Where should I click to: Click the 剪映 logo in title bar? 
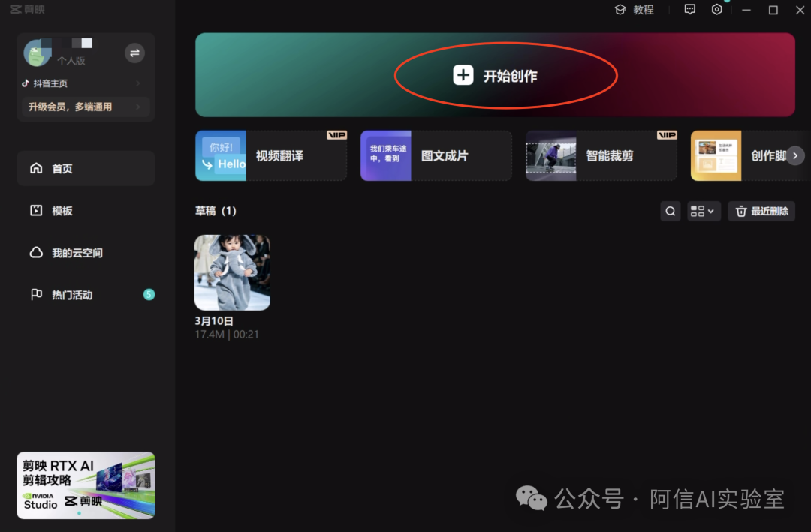coord(28,9)
